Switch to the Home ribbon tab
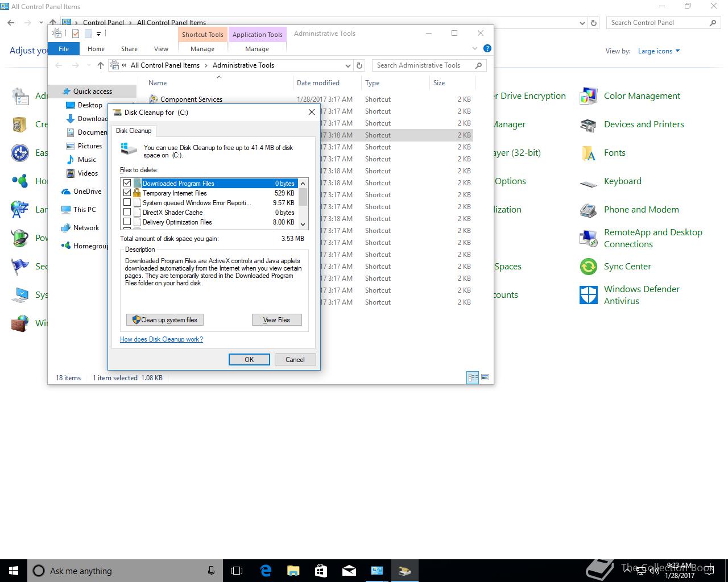Screen dimensions: 728x582 (96, 49)
